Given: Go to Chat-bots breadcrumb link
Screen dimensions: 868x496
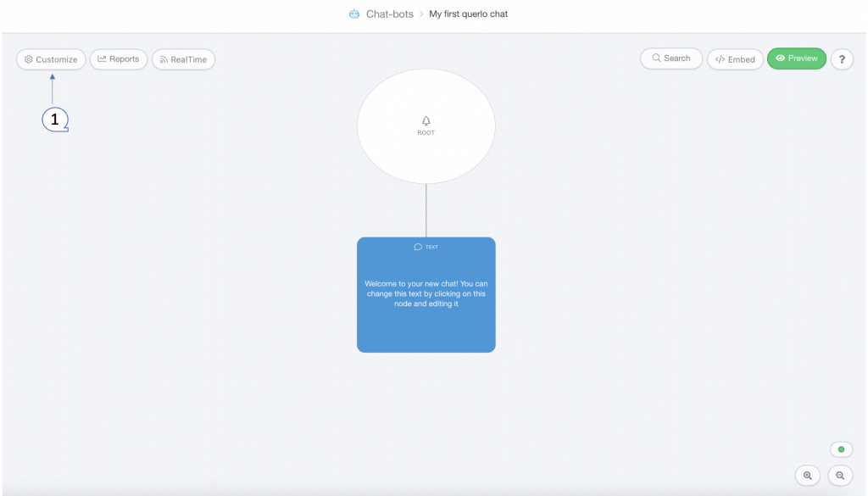Looking at the screenshot, I should click(x=390, y=14).
